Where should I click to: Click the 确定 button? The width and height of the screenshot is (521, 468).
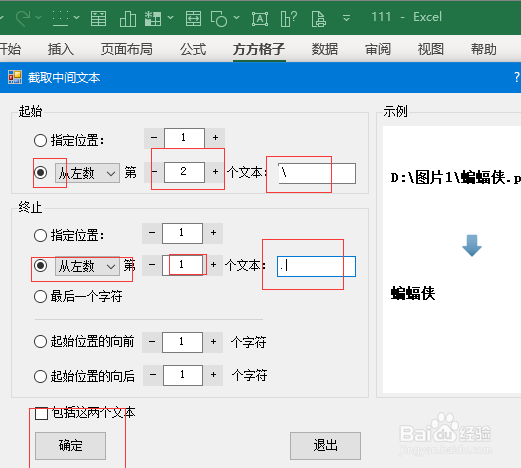click(70, 446)
